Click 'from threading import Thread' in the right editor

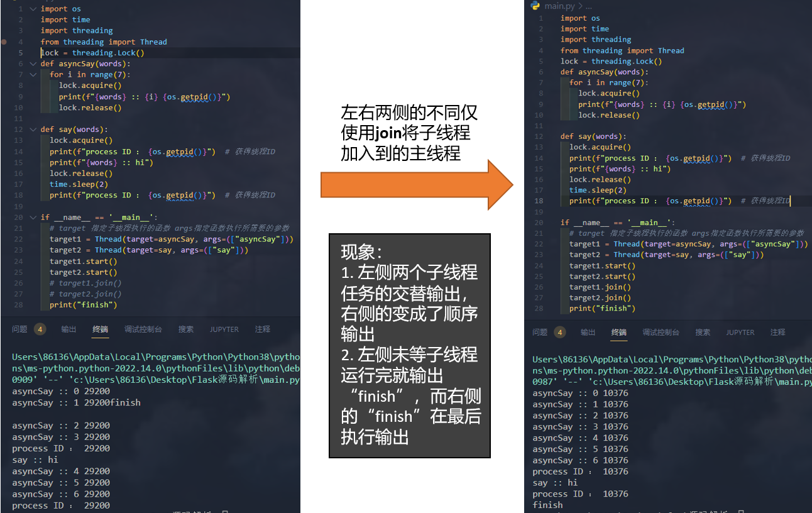pyautogui.click(x=622, y=50)
